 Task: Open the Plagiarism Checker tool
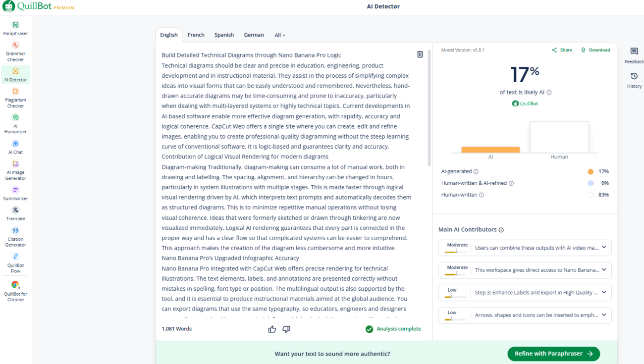[15, 98]
